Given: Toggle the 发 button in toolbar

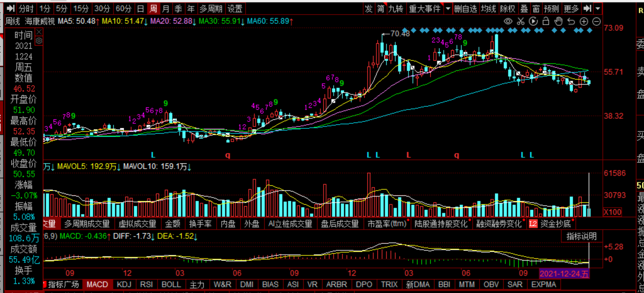Looking at the screenshot, I should point(369,8).
